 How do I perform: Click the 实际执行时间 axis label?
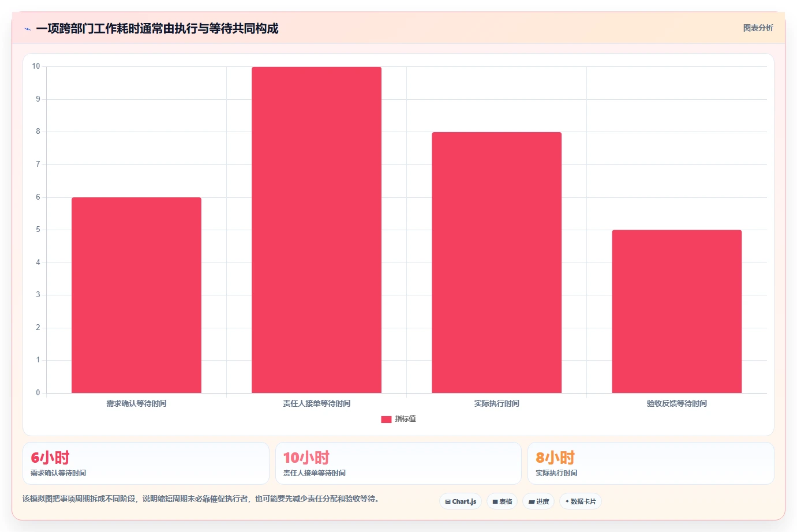496,403
